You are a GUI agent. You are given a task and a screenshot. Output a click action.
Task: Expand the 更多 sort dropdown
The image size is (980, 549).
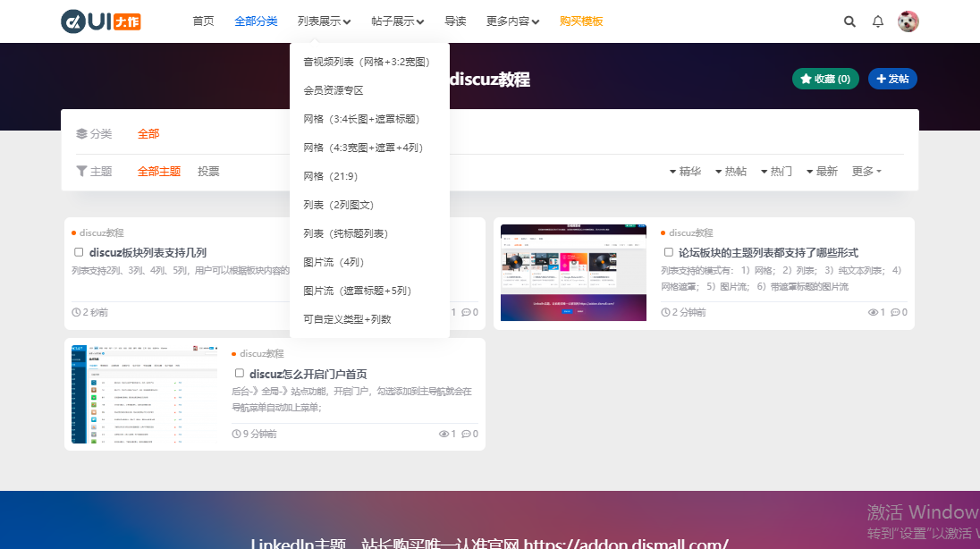coord(866,171)
